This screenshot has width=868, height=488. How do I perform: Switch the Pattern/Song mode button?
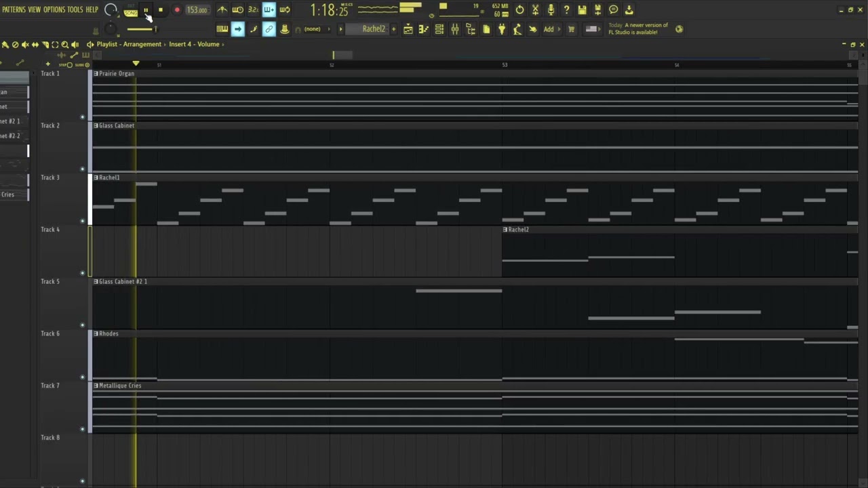tap(131, 10)
